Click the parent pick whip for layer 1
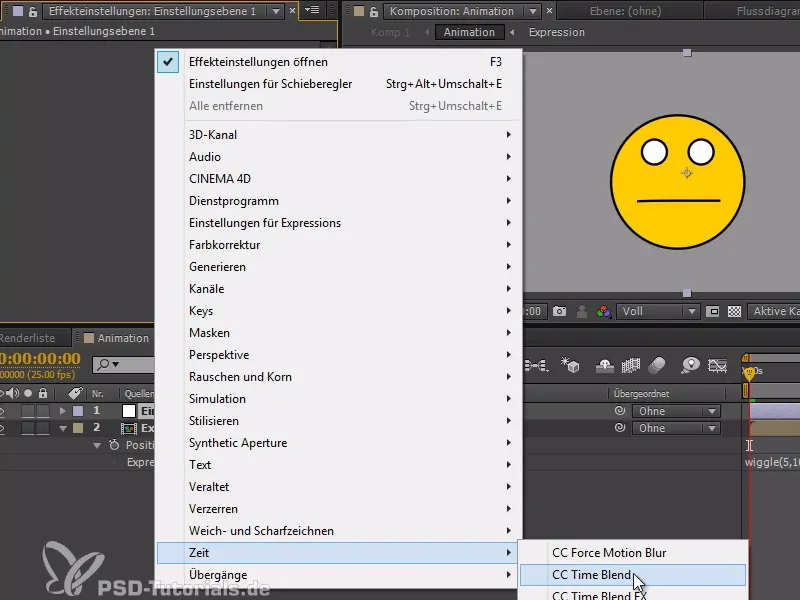 tap(620, 411)
